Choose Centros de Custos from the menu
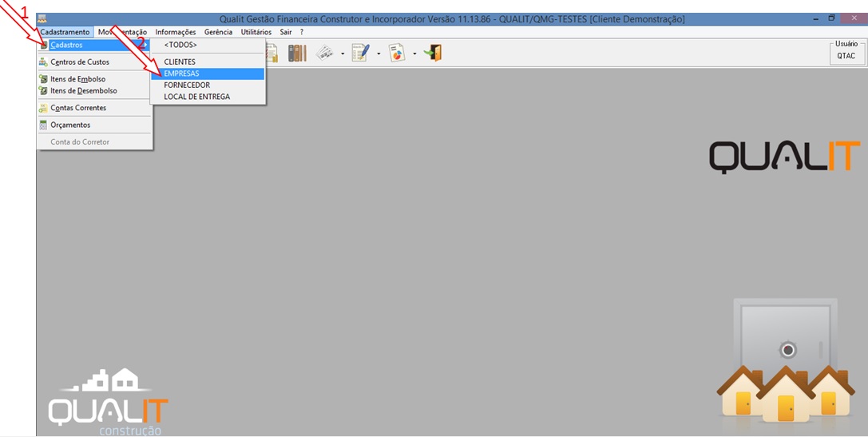 click(95, 62)
